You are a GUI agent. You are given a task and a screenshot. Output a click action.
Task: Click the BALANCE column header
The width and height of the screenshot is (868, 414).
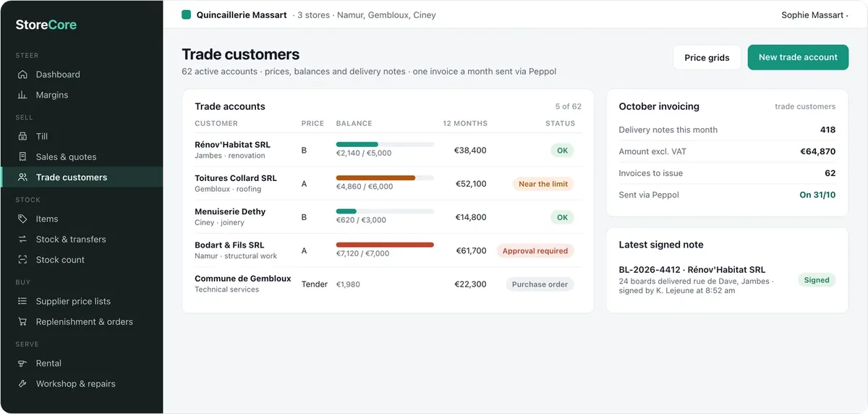354,123
